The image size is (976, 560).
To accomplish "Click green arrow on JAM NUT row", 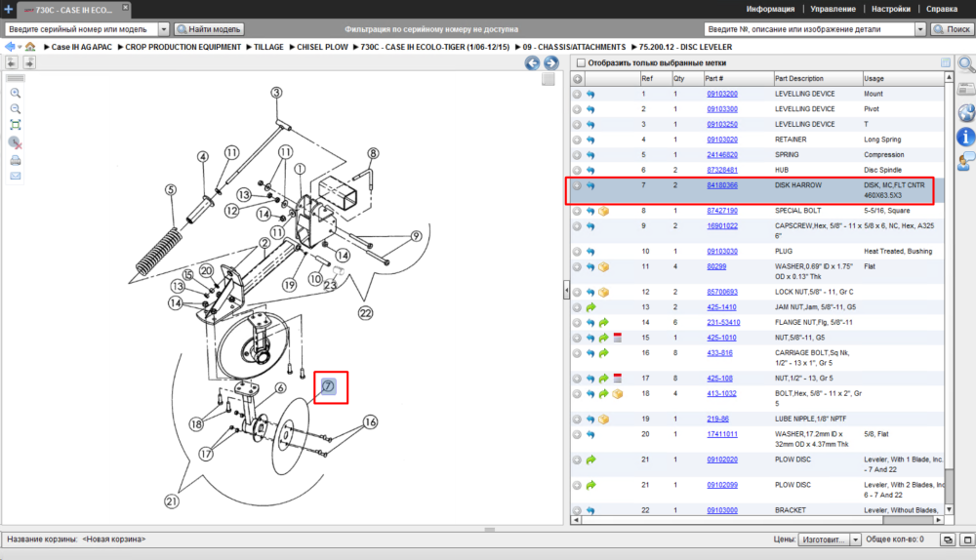I will point(590,307).
